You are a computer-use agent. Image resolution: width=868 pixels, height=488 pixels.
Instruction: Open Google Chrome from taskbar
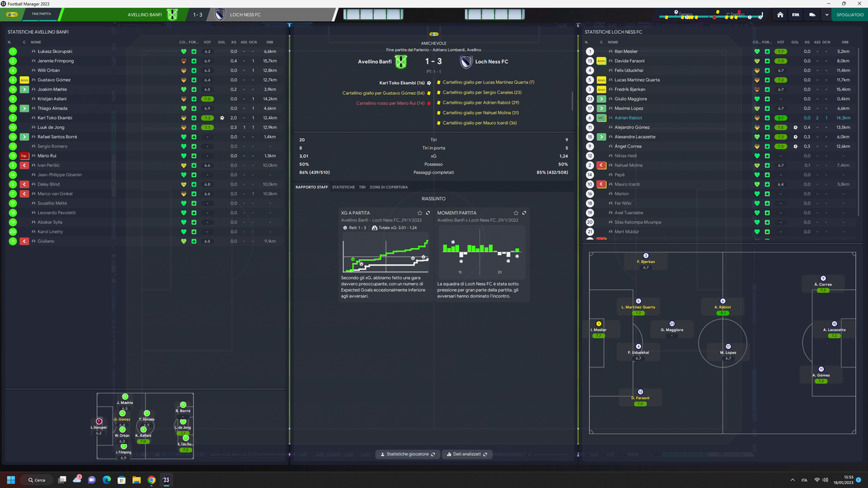tap(151, 480)
